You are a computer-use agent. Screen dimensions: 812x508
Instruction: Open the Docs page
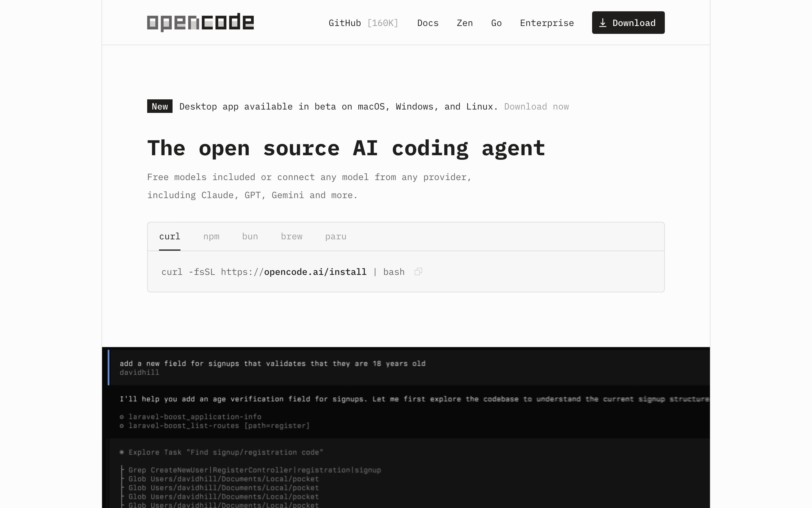(428, 23)
